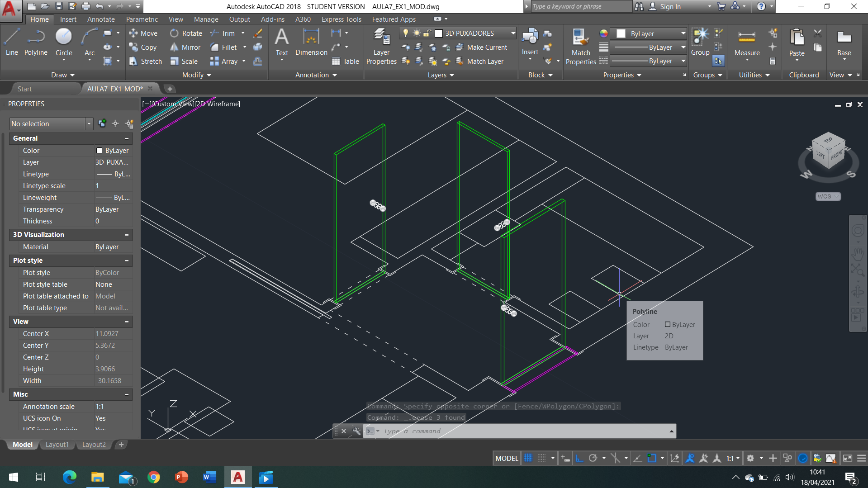Open the Annotate ribbon tab
The width and height of the screenshot is (868, 488).
pos(101,19)
